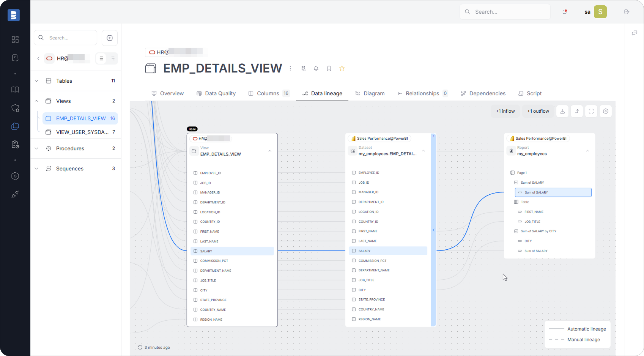
Task: Click the add button beside sidebar search
Action: pyautogui.click(x=110, y=38)
